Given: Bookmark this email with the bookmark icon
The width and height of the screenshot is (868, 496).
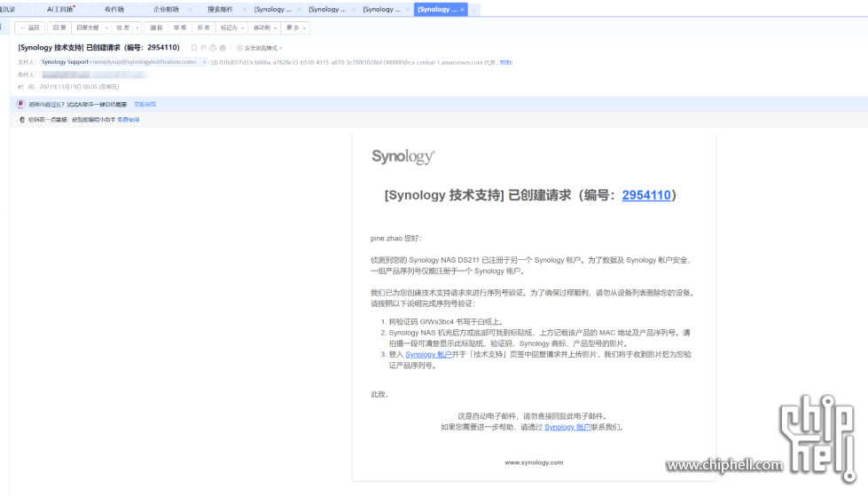Looking at the screenshot, I should click(x=194, y=48).
